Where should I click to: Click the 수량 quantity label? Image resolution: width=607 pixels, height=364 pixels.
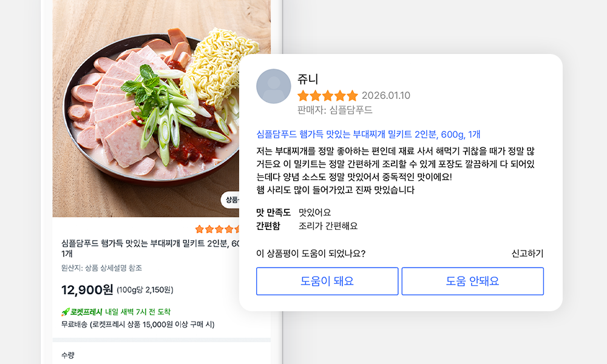pyautogui.click(x=68, y=355)
